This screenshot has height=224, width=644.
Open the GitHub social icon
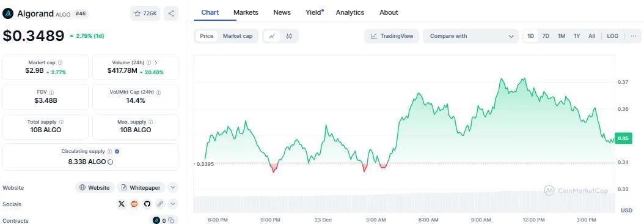[x=147, y=204]
